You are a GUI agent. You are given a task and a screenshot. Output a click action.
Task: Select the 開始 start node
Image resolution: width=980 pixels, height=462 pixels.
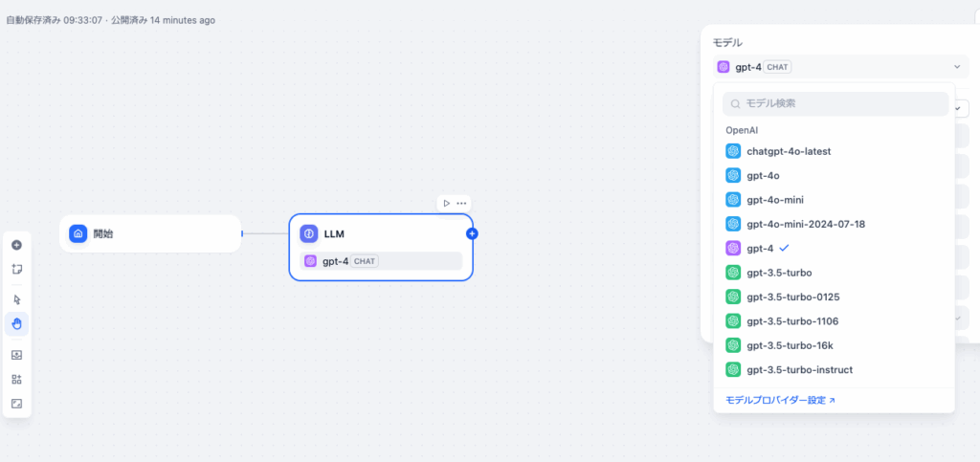tap(150, 234)
